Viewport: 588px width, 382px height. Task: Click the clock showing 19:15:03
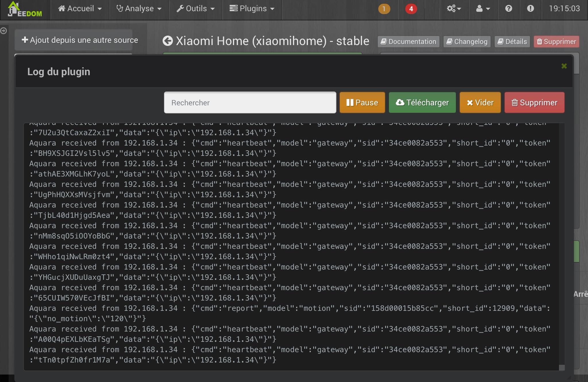coord(564,9)
